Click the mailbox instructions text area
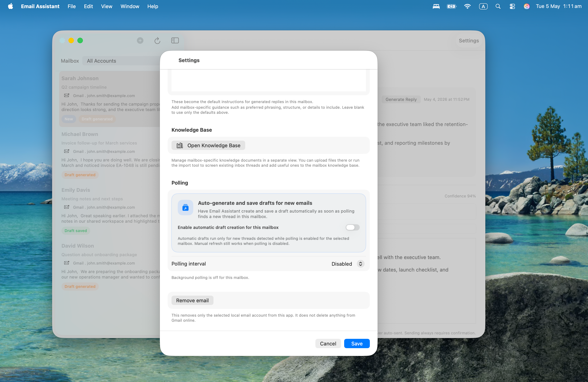 tap(269, 81)
